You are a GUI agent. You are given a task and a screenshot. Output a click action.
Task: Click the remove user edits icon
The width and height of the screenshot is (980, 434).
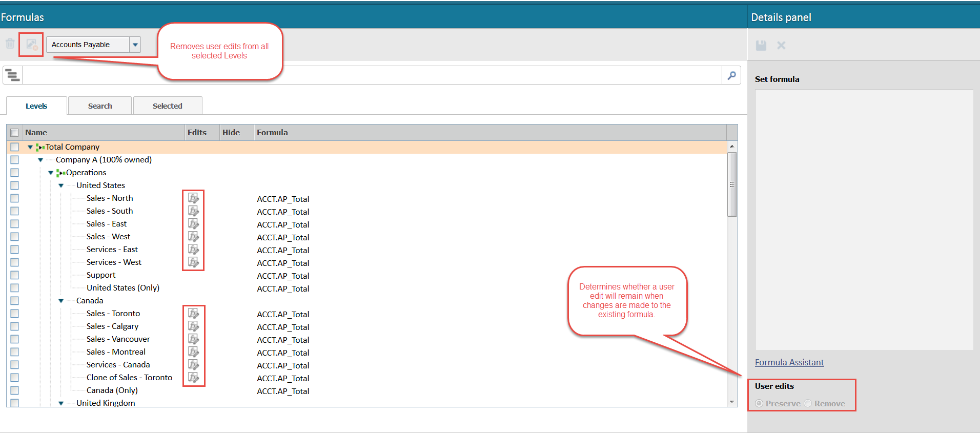(x=32, y=45)
